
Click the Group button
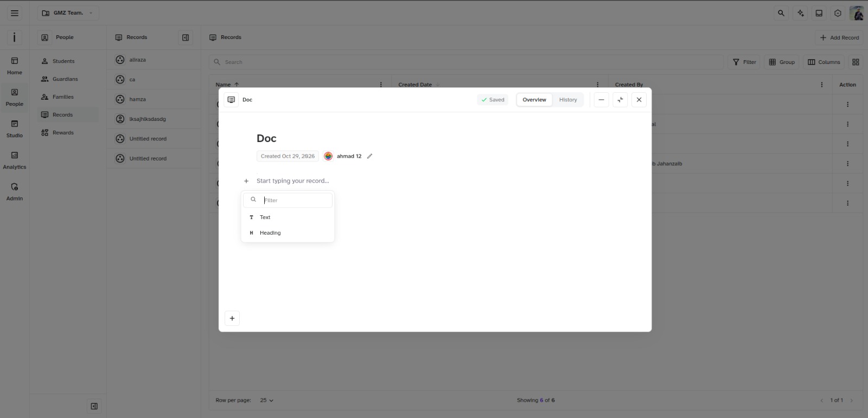pyautogui.click(x=782, y=62)
